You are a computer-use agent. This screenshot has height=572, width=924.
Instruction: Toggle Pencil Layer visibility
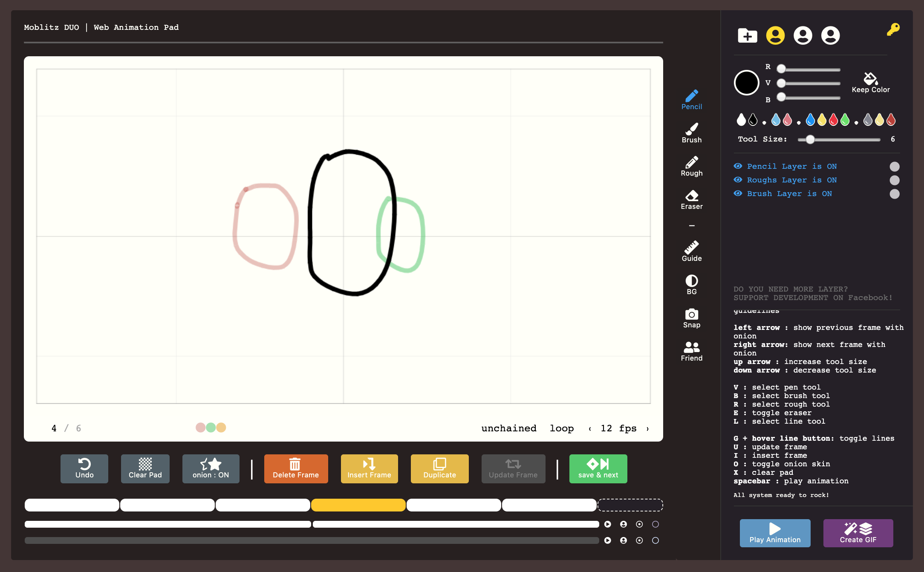[738, 166]
